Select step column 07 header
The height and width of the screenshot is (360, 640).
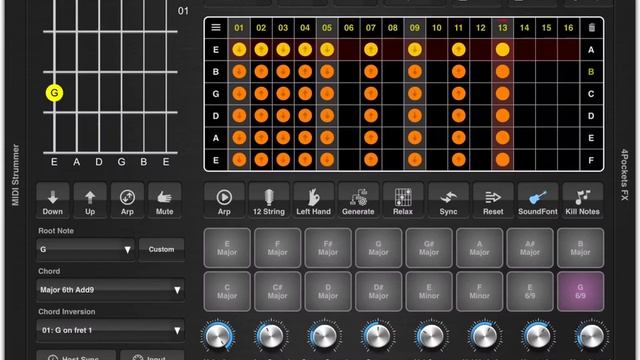click(371, 28)
